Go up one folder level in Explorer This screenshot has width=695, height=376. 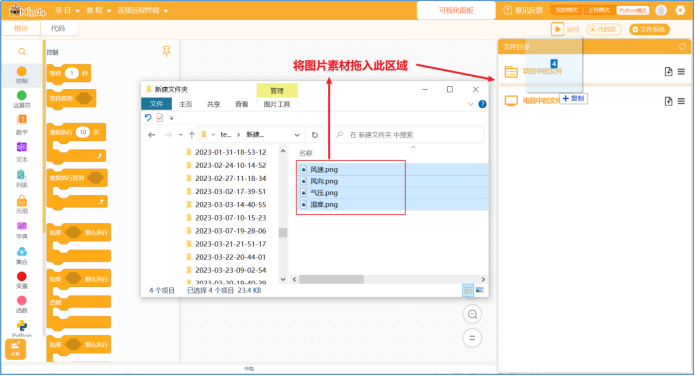(x=191, y=135)
